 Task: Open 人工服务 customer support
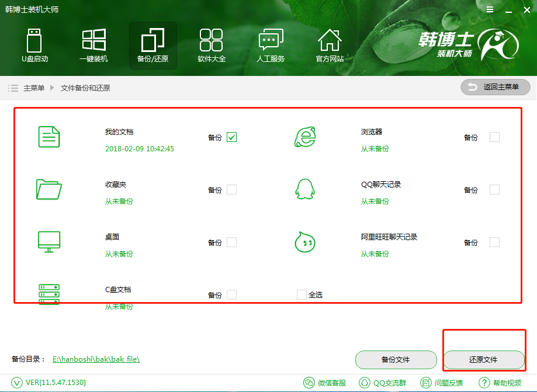coord(270,46)
